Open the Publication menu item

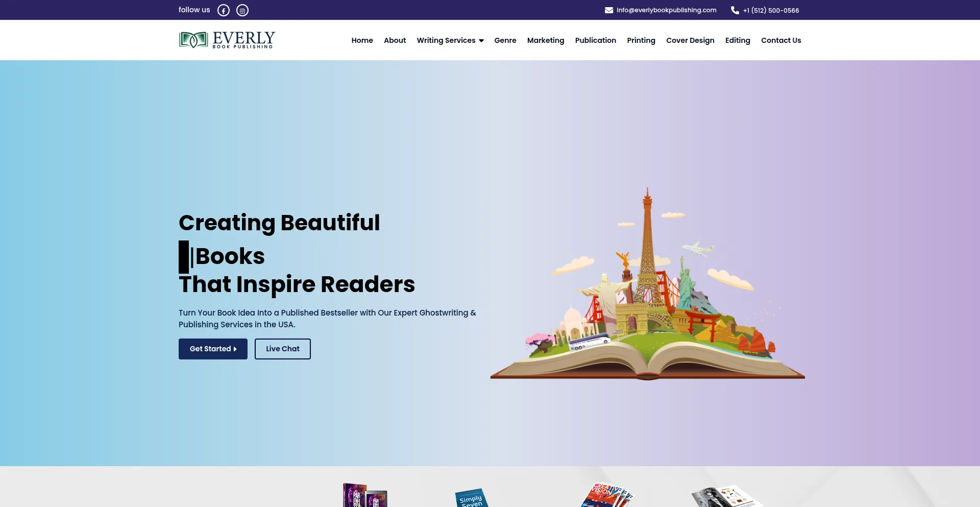point(595,40)
